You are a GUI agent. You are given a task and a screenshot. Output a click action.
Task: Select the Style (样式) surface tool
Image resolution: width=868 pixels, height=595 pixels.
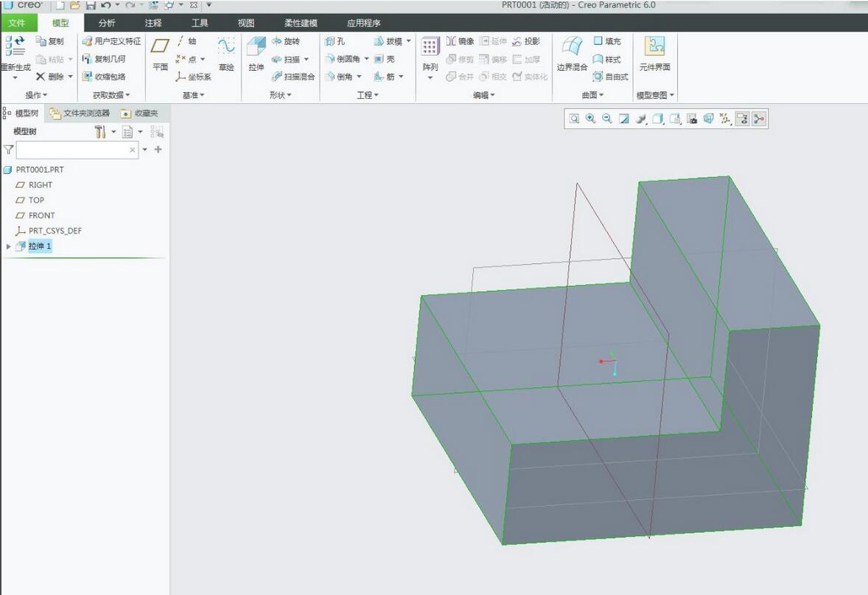click(607, 59)
